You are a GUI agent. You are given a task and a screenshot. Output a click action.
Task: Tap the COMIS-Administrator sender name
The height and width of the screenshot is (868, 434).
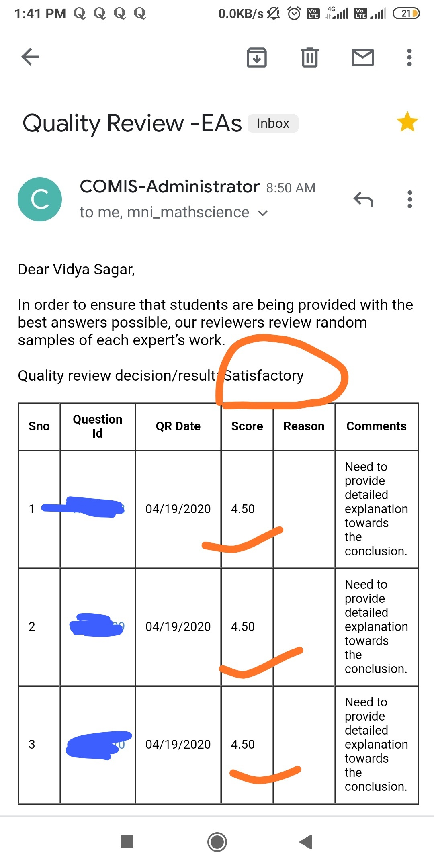[x=170, y=187]
